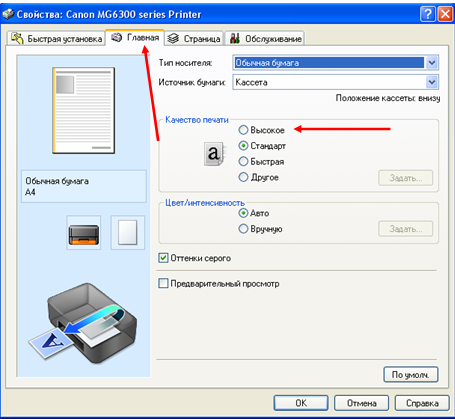Click the printer icon in the title bar
Screen dimensions: 455x419
click(x=8, y=14)
